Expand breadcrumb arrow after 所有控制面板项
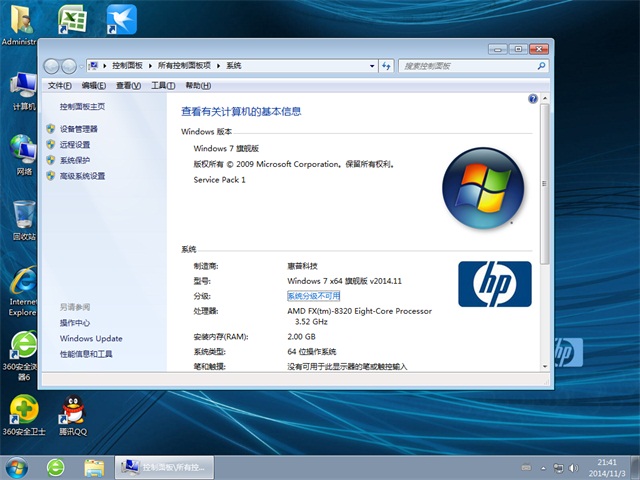 point(219,66)
